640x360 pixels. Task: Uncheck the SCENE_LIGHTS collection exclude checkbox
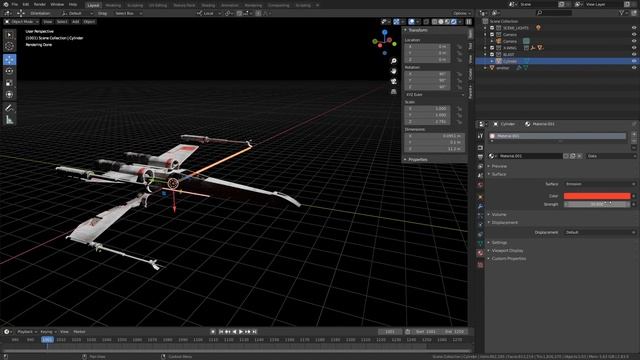(x=492, y=28)
